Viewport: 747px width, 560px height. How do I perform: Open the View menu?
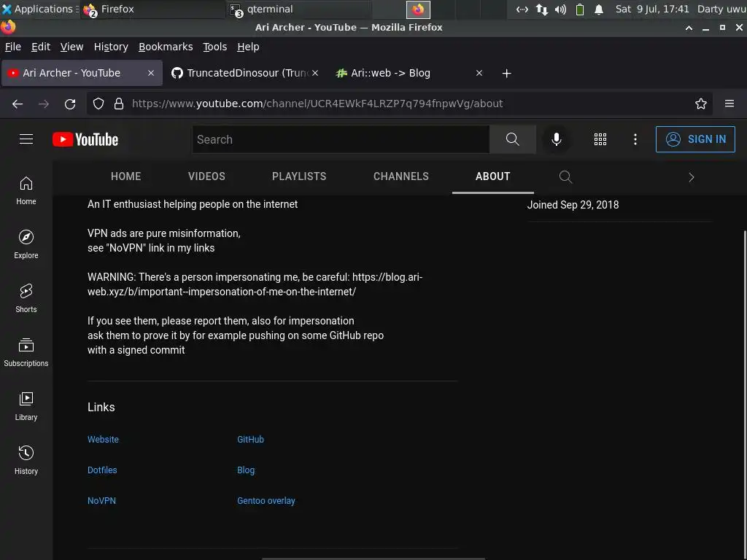(x=72, y=47)
